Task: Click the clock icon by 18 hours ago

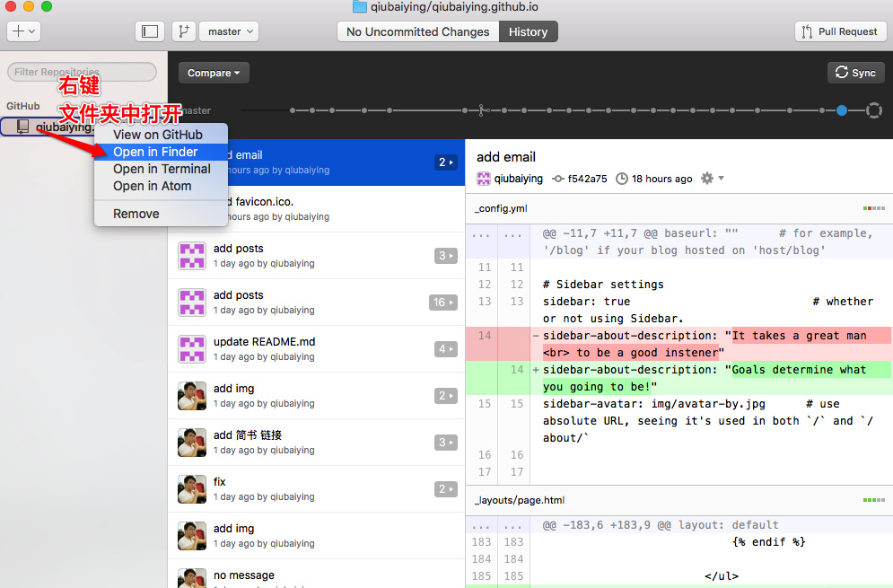Action: click(x=622, y=179)
